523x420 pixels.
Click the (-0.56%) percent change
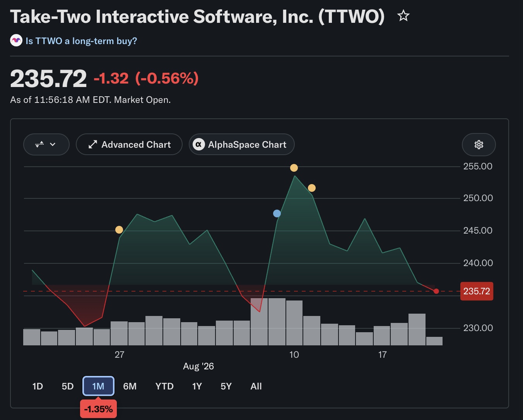coord(167,79)
